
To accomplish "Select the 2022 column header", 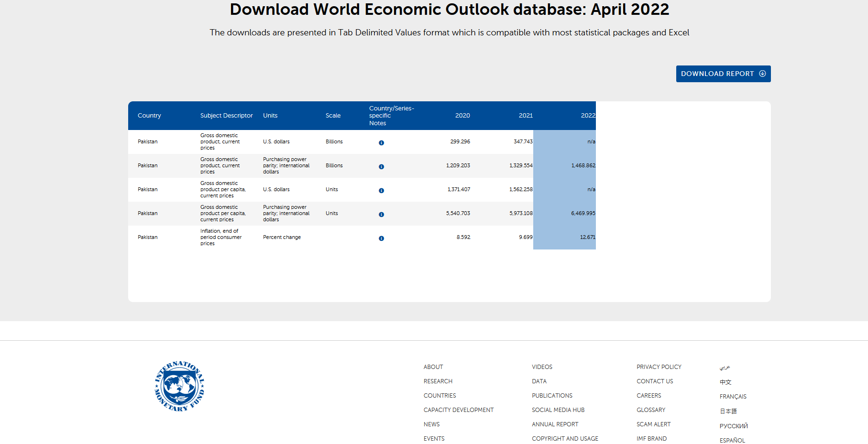I will tap(588, 116).
